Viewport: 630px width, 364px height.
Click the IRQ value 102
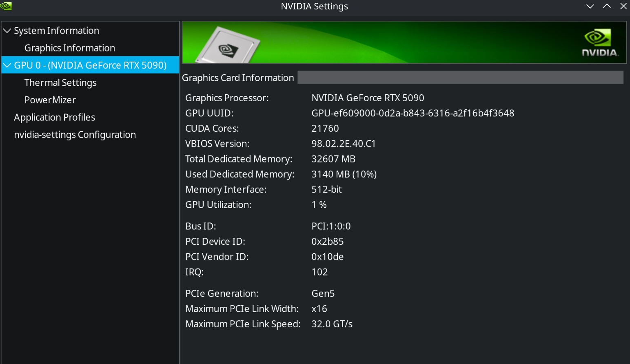tap(319, 272)
